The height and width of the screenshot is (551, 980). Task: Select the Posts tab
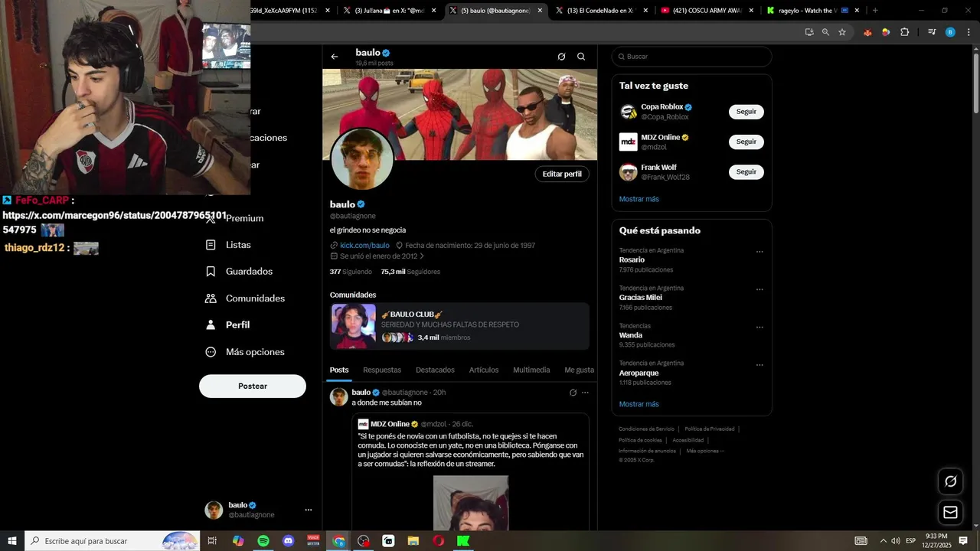click(x=339, y=370)
